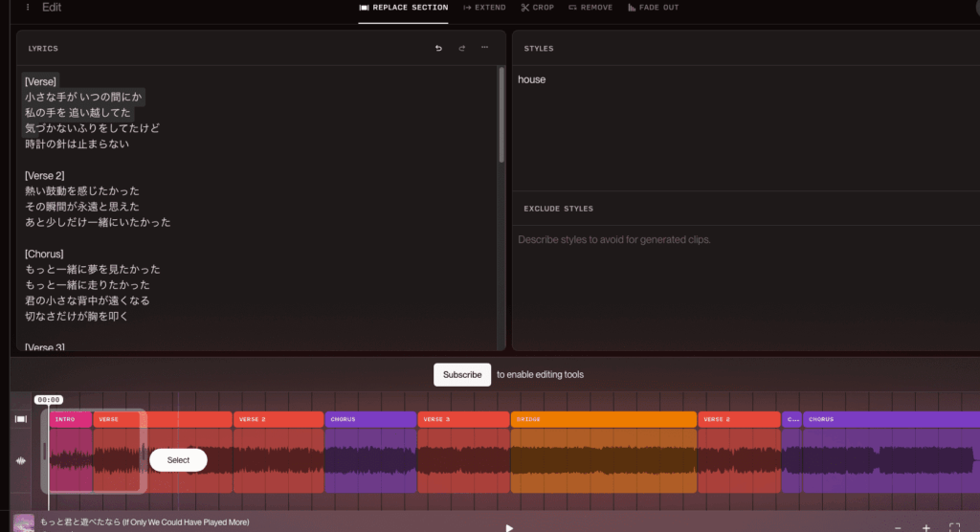Click the Exclude Styles input field
Screen dimensions: 980x532
(748, 286)
